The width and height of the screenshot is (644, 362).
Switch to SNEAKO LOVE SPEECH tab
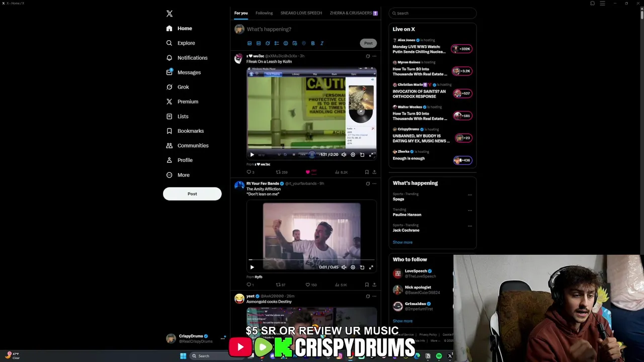(x=301, y=13)
